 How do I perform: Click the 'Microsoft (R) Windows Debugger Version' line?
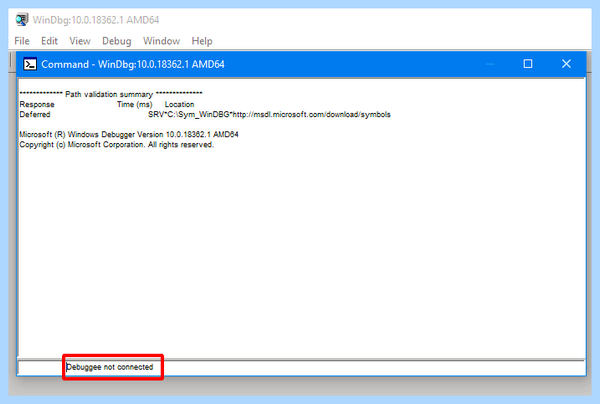(x=129, y=134)
